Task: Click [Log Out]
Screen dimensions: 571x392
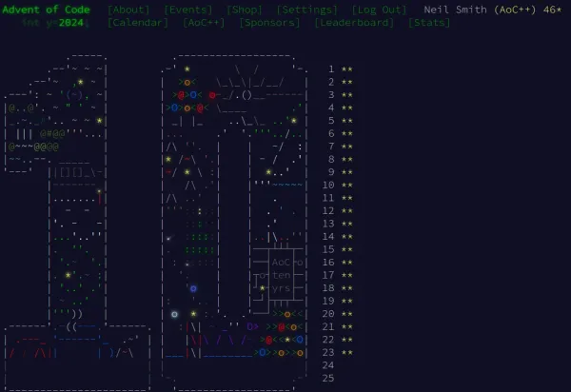Action: [379, 10]
